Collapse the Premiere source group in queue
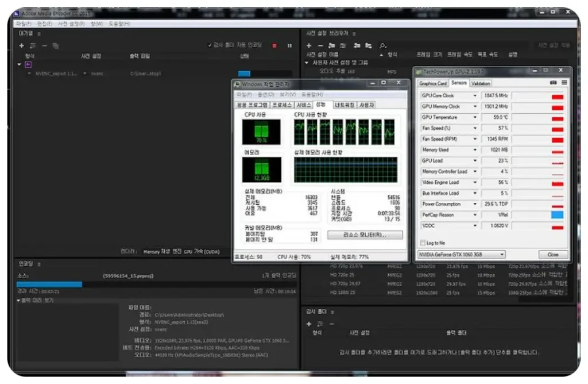The height and width of the screenshot is (384, 588). pos(19,64)
